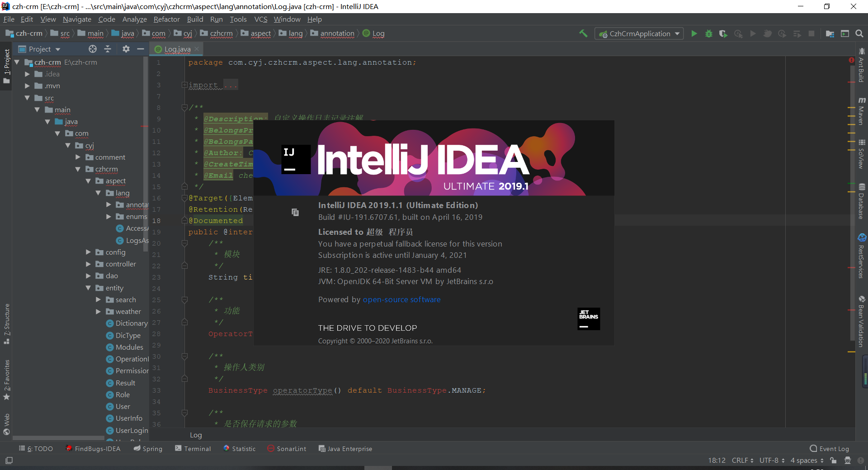The width and height of the screenshot is (868, 470).
Task: Open the File menu
Action: click(9, 19)
